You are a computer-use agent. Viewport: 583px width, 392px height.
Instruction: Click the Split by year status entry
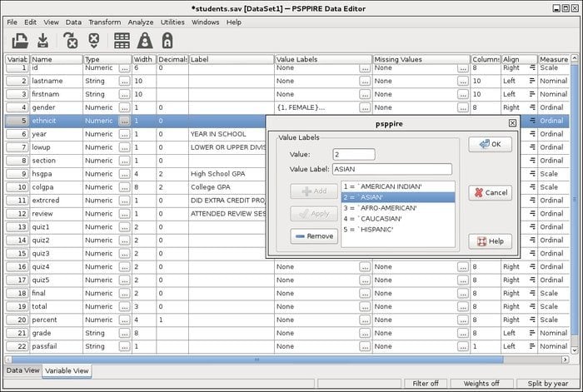548,384
